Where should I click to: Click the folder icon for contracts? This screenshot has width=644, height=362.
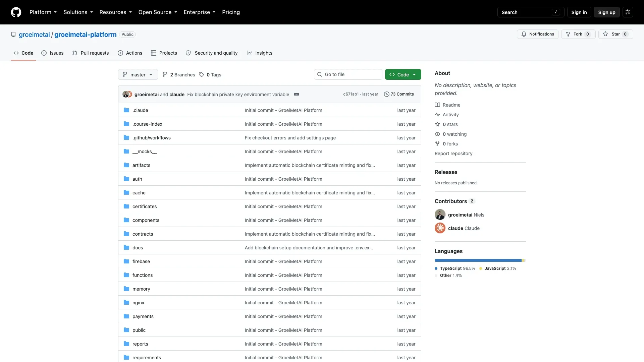click(x=126, y=234)
